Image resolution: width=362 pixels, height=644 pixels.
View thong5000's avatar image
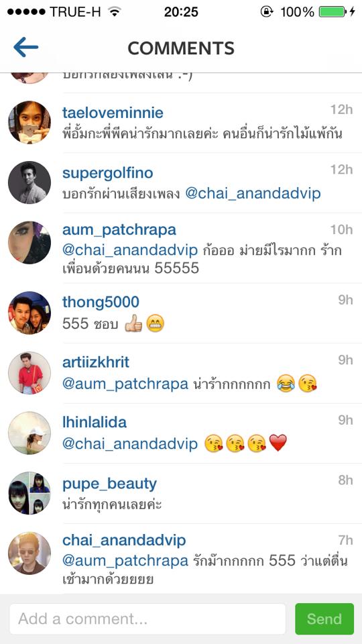(29, 313)
